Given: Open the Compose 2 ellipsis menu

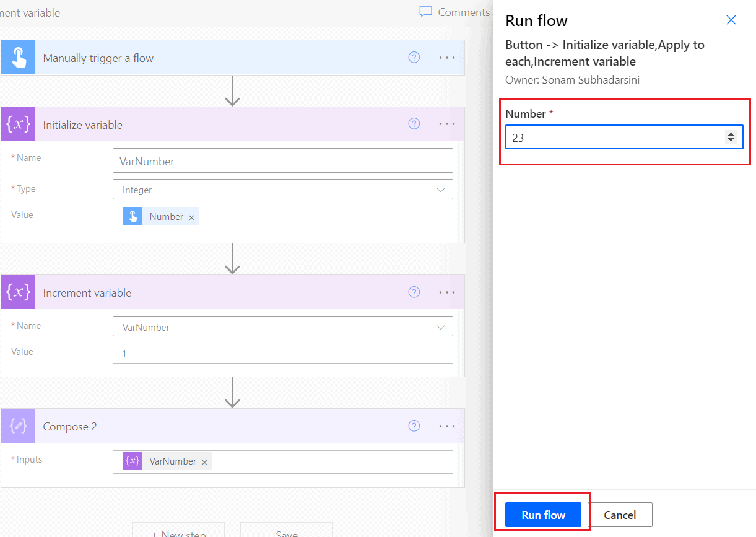Looking at the screenshot, I should [446, 426].
